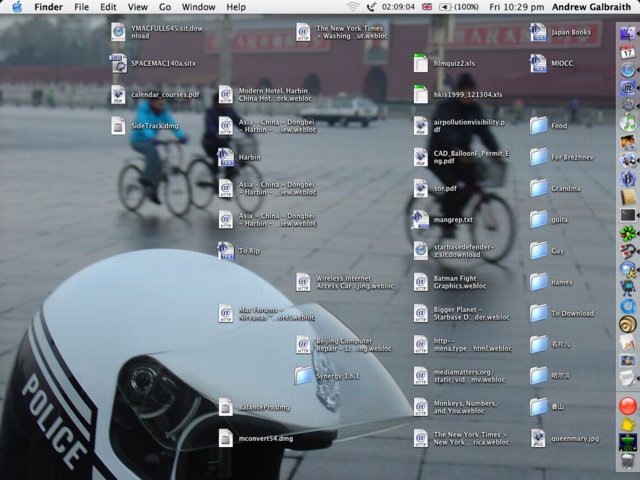Image resolution: width=640 pixels, height=480 pixels.
Task: Open Terminal from the Dock
Action: click(x=628, y=215)
